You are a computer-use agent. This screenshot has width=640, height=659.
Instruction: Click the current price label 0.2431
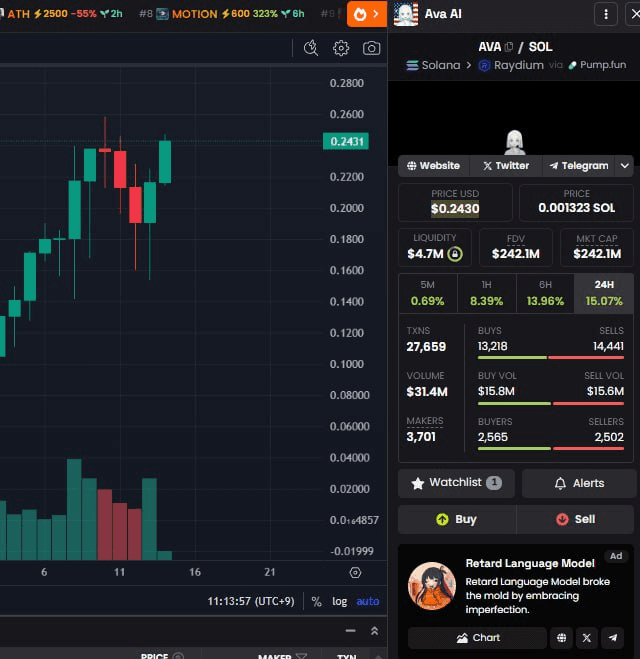click(x=346, y=142)
